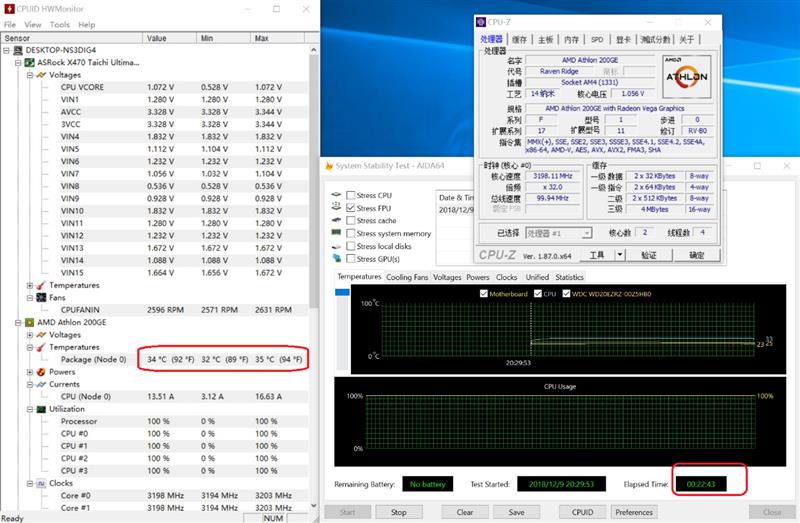Image resolution: width=800 pixels, height=523 pixels.
Task: Click the ASRock X470 Taichi motherboard icon
Action: (30, 62)
